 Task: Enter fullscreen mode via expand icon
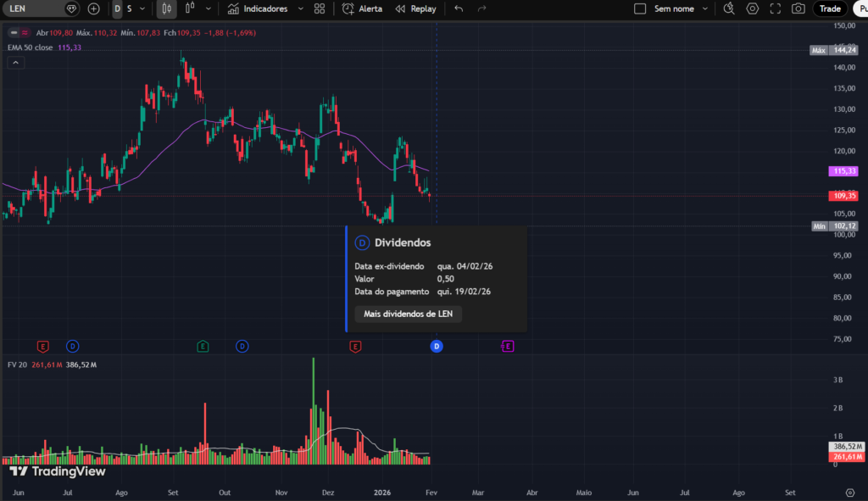pyautogui.click(x=774, y=8)
